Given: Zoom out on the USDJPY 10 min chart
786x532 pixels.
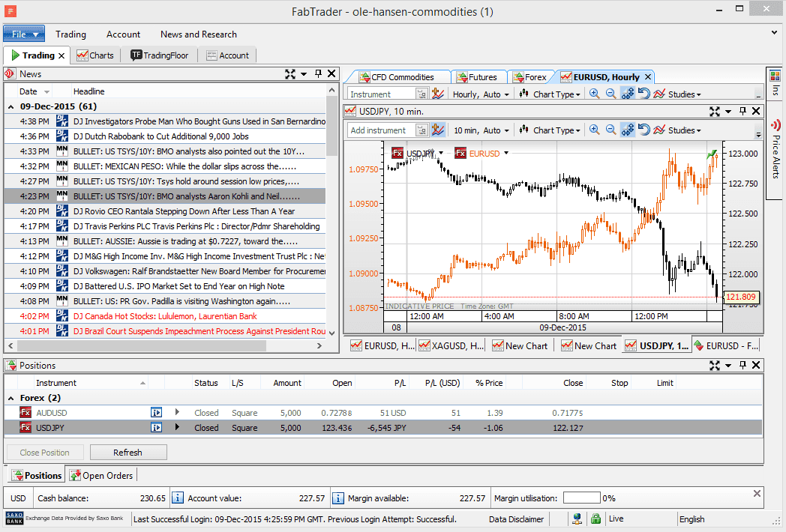Looking at the screenshot, I should point(610,130).
